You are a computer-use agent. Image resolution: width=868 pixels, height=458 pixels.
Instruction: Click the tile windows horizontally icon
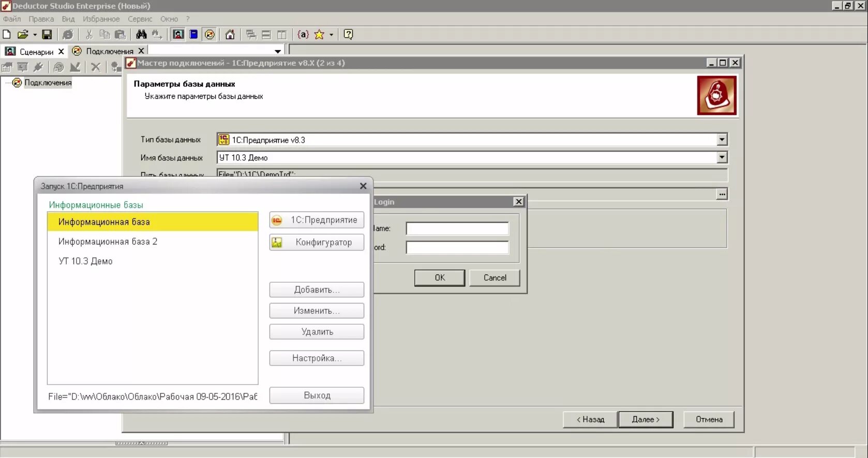pyautogui.click(x=266, y=35)
